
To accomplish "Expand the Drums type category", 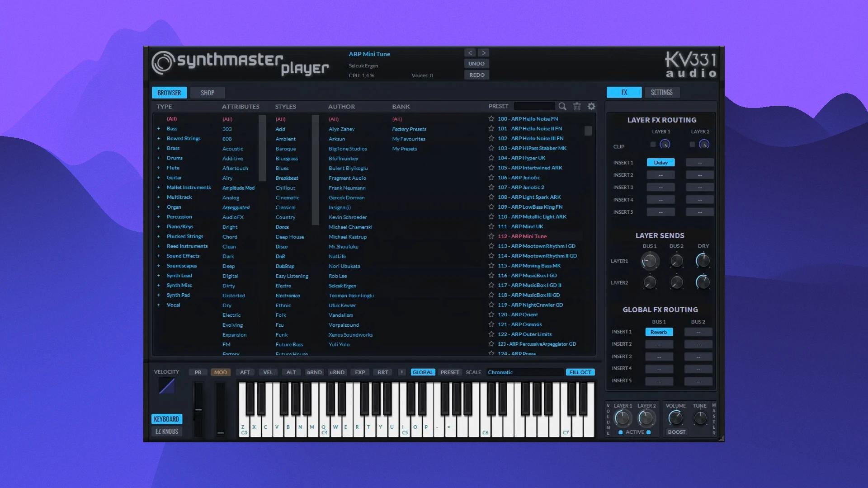I will tap(159, 158).
